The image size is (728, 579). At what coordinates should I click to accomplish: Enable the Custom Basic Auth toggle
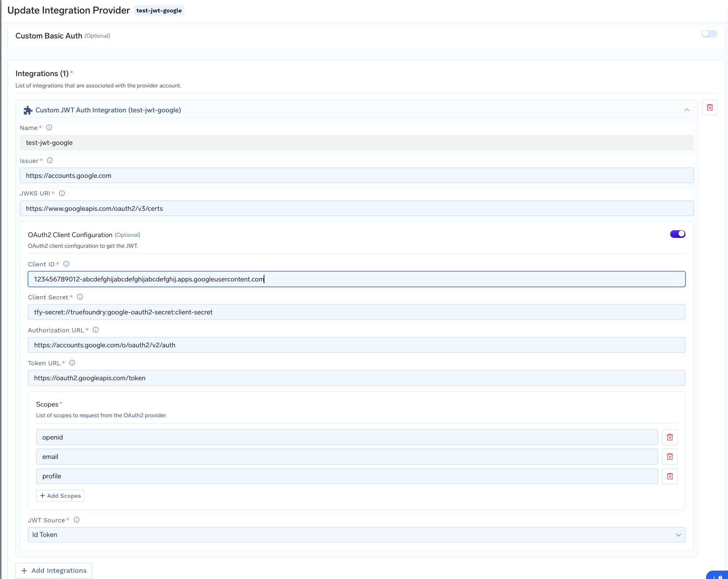tap(709, 34)
